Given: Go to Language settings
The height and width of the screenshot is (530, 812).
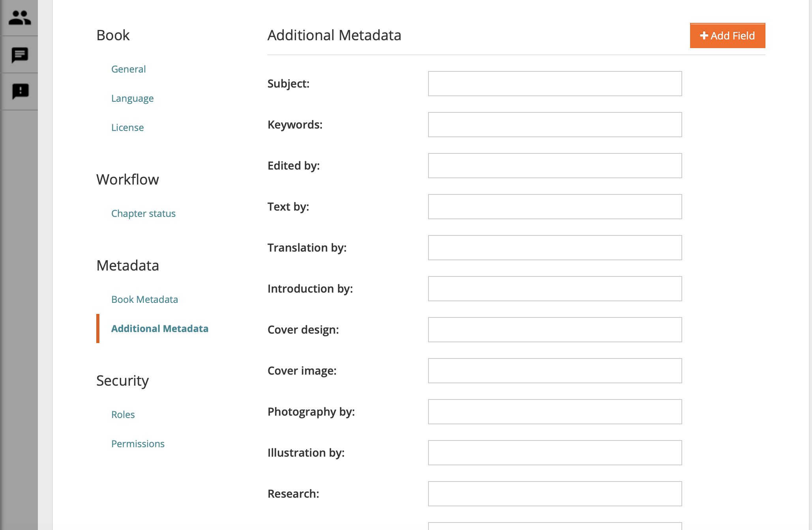Looking at the screenshot, I should click(133, 98).
